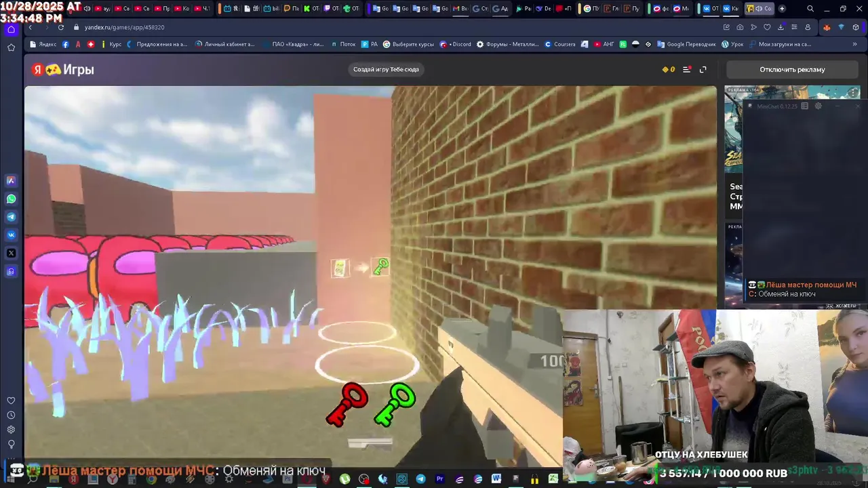Reload the Yandex Games page

[61, 27]
